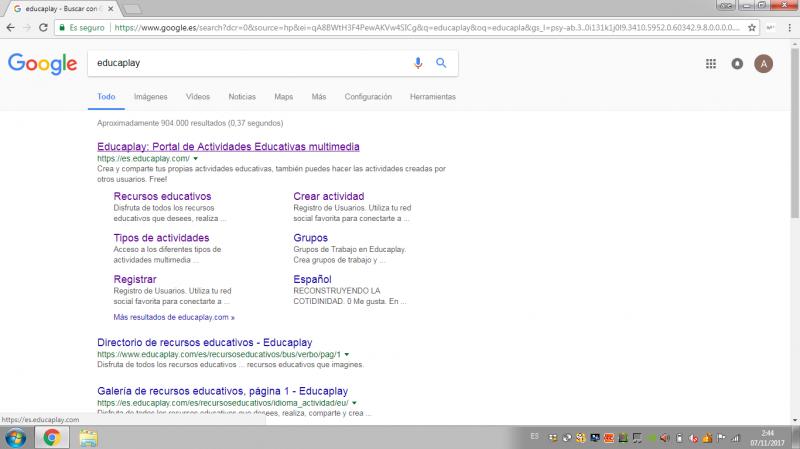Open Google notifications bell
Image resolution: width=800 pixels, height=449 pixels.
pyautogui.click(x=737, y=64)
